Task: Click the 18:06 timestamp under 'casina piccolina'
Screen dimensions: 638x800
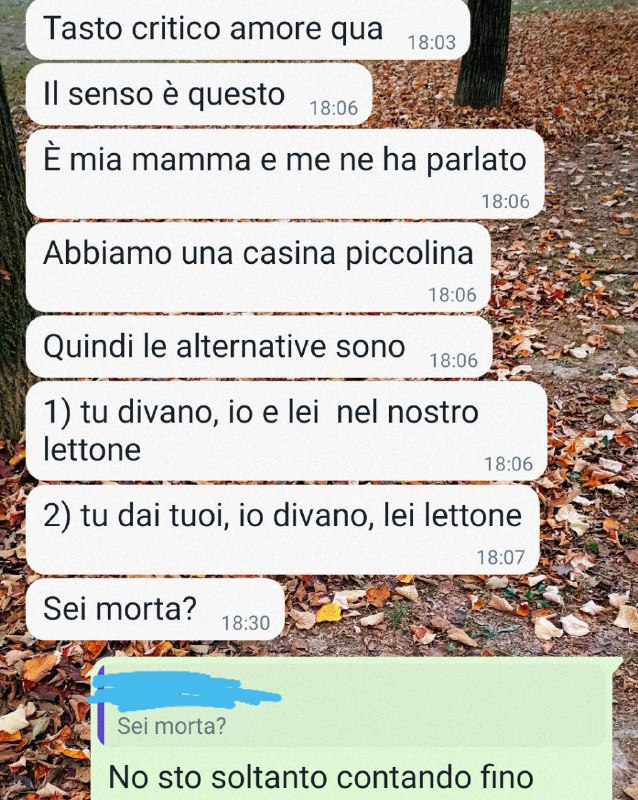Action: coord(452,295)
